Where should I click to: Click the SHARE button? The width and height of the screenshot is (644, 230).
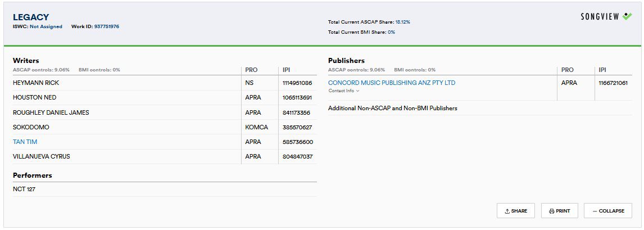point(516,211)
